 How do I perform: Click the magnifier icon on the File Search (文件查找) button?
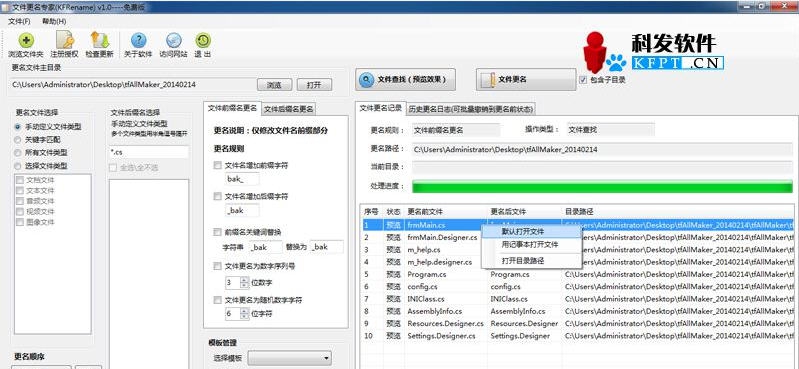(366, 80)
